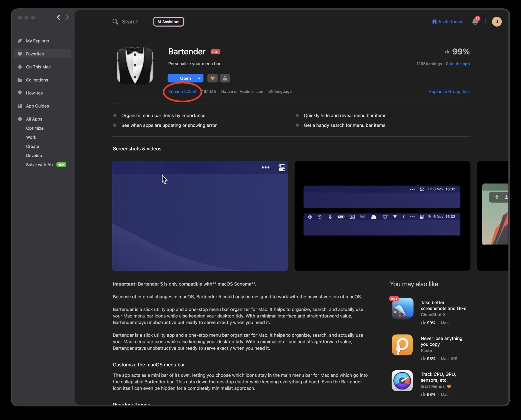The height and width of the screenshot is (420, 521).
Task: Click the Screenshots & videos heading
Action: coord(137,149)
